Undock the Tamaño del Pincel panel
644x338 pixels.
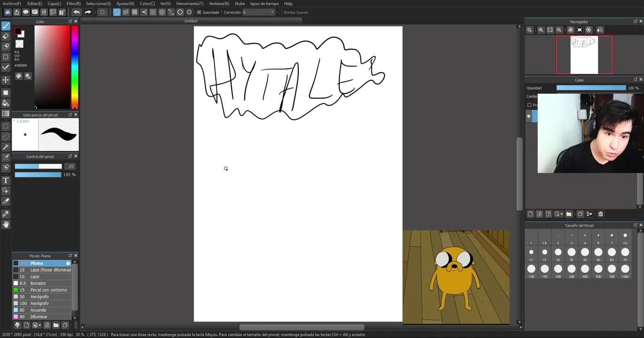[636, 225]
